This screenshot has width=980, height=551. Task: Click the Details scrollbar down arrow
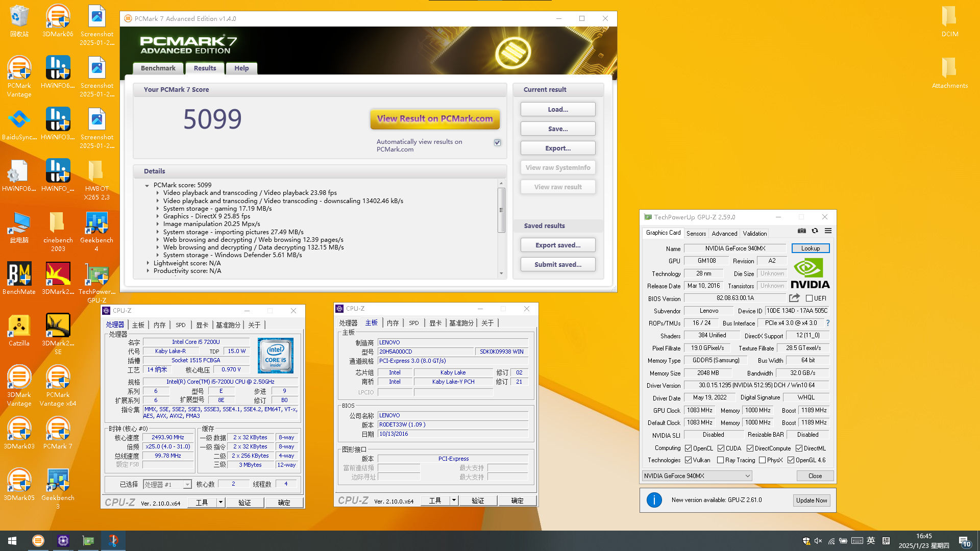(501, 273)
